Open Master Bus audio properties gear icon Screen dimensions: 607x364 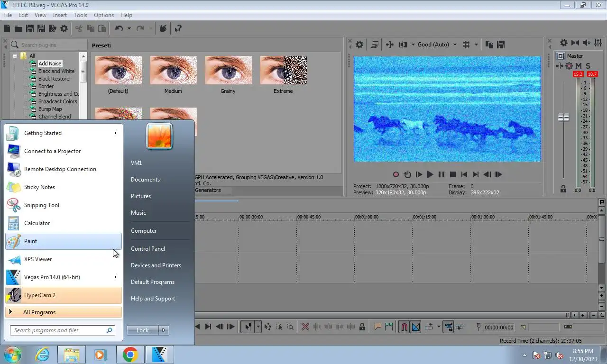point(563,43)
